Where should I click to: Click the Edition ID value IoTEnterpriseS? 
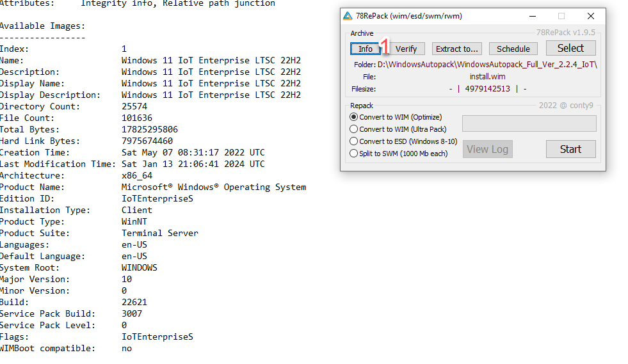click(157, 198)
